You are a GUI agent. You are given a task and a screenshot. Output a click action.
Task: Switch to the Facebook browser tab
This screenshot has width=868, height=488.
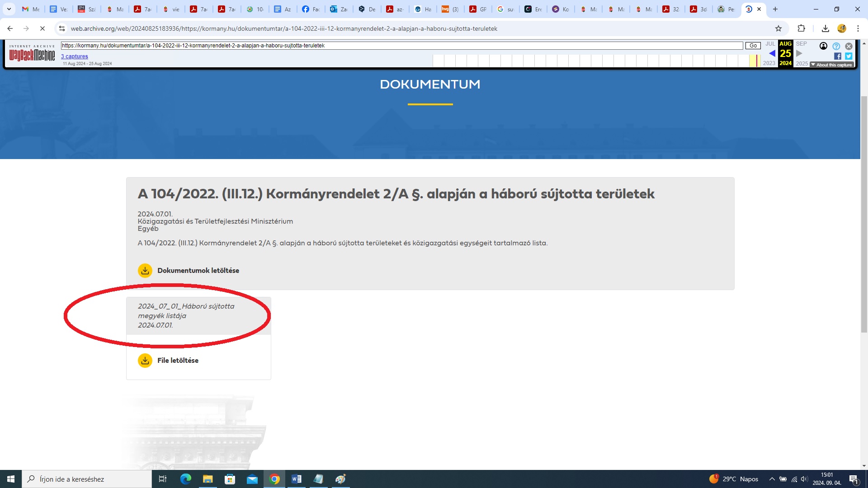(311, 9)
